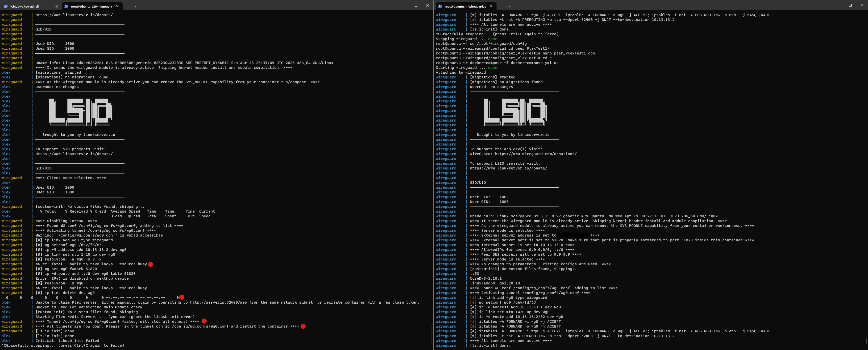This screenshot has width=868, height=350.
Task: Open a new tab using the right terminal's plus icon
Action: click(x=502, y=6)
